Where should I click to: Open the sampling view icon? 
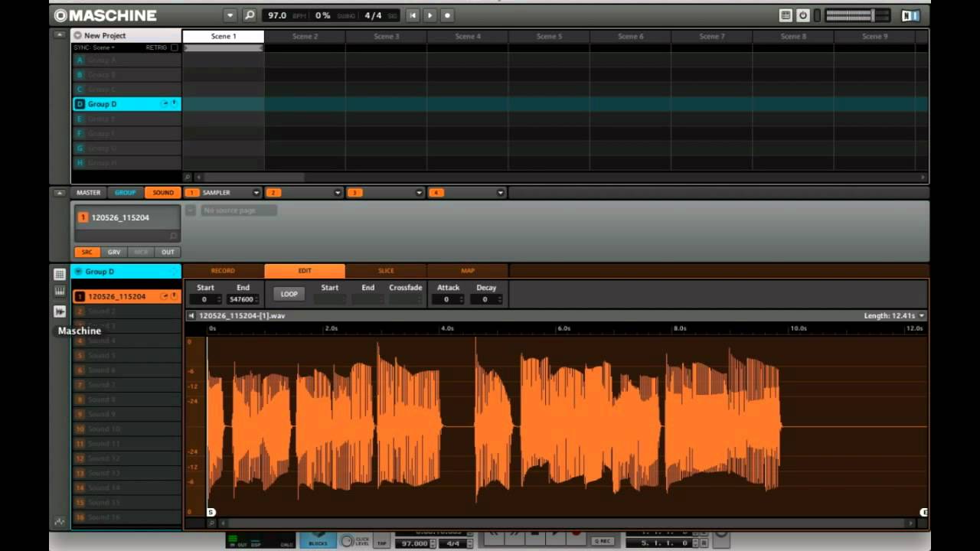point(59,311)
